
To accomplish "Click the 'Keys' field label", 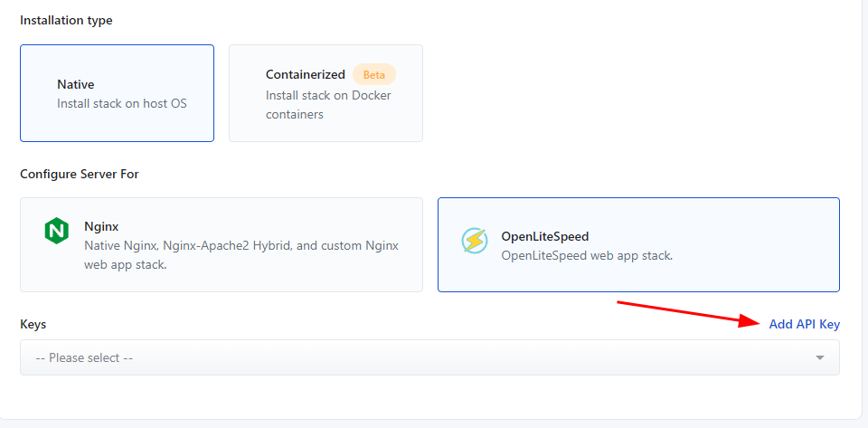I will [33, 324].
